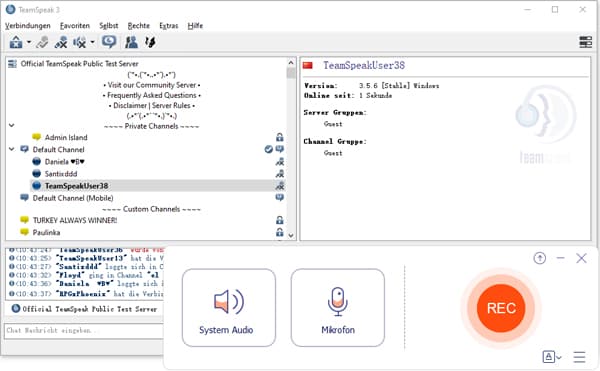Image resolution: width=600 pixels, height=371 pixels.
Task: Click the Official TeamSpeak Public Test Server chat tab
Action: (x=84, y=309)
